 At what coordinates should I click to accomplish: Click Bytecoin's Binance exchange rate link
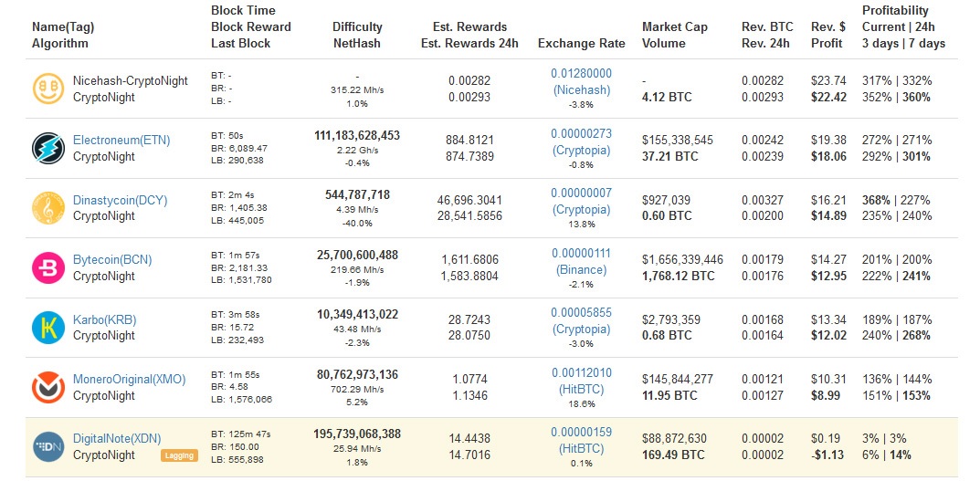point(581,261)
